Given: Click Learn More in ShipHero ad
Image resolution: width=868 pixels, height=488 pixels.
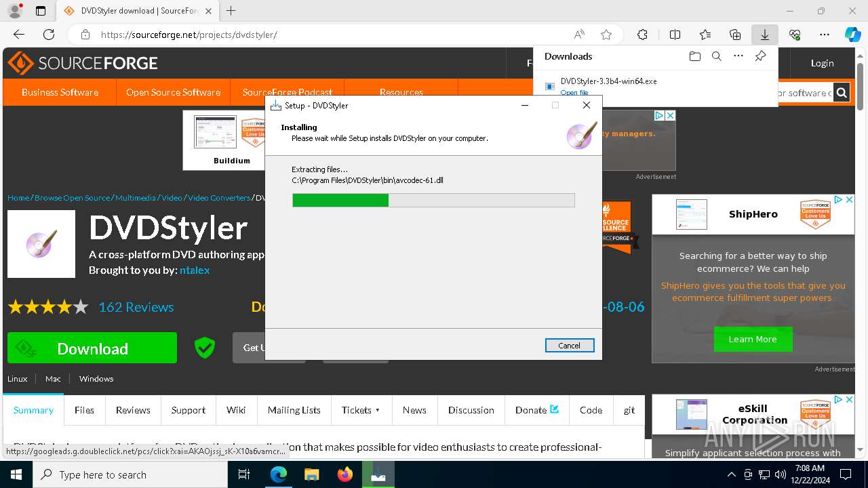Looking at the screenshot, I should click(x=753, y=339).
